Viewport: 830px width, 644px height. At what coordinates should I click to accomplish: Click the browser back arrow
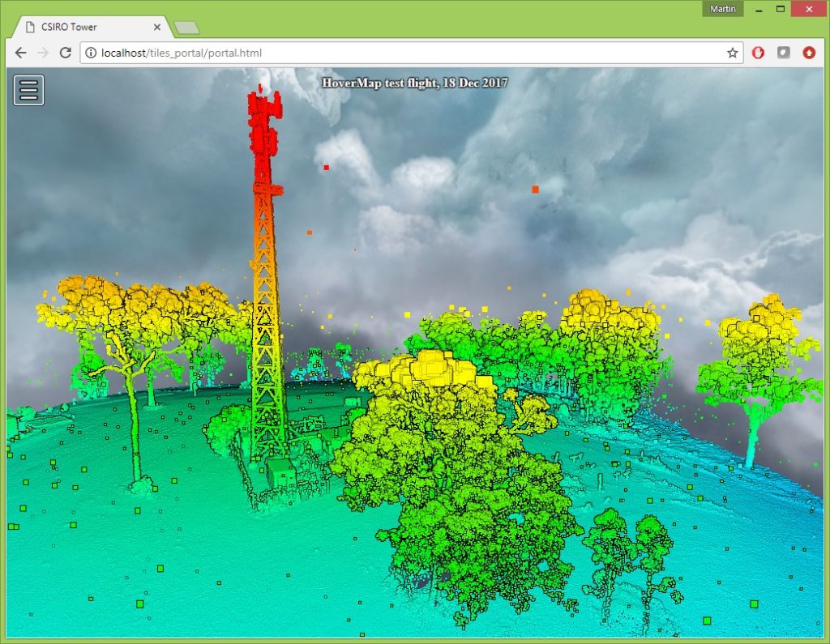pyautogui.click(x=19, y=53)
